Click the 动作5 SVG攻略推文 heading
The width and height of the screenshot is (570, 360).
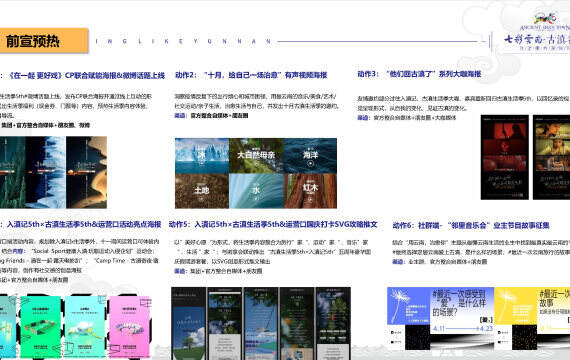point(273,224)
